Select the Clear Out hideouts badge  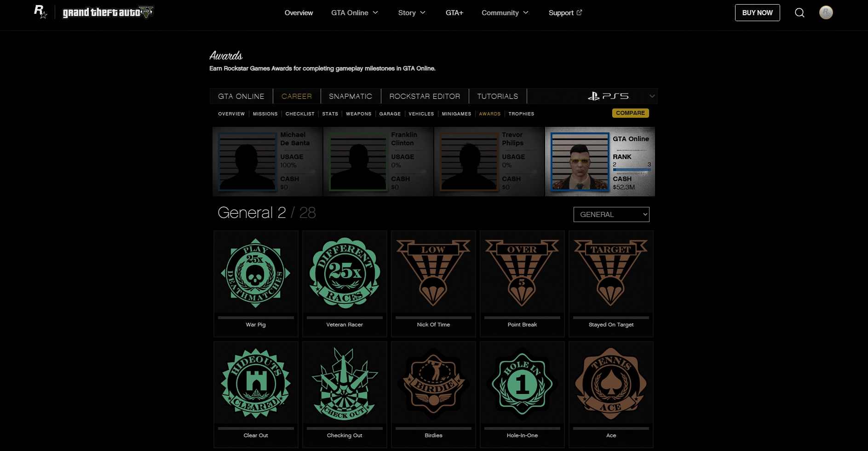click(256, 383)
